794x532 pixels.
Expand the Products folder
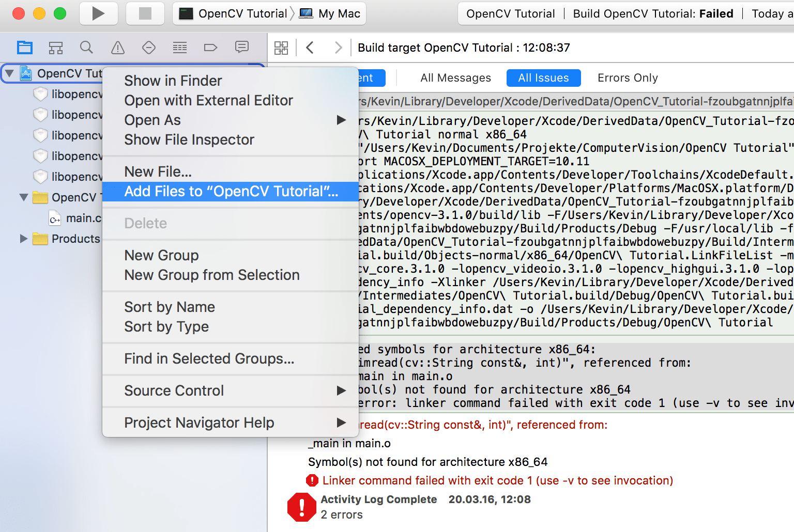(x=23, y=239)
